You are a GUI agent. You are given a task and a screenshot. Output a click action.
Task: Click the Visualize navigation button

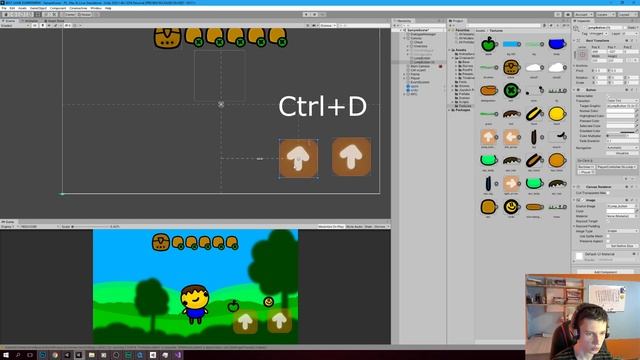pyautogui.click(x=622, y=153)
